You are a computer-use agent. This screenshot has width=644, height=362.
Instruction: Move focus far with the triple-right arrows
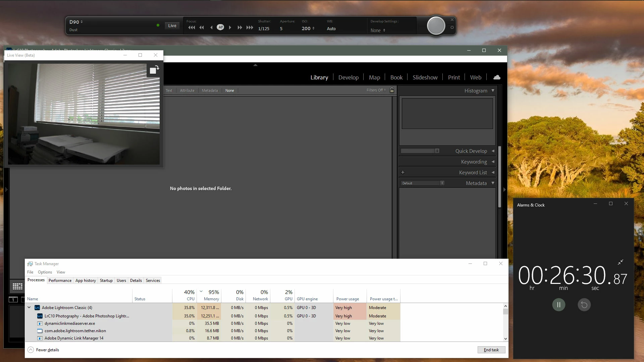250,27
